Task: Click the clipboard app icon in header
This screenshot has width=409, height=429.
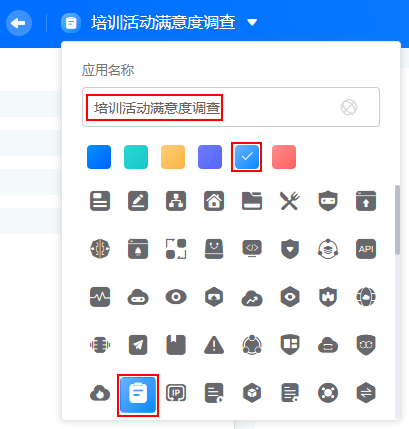Action: point(71,23)
